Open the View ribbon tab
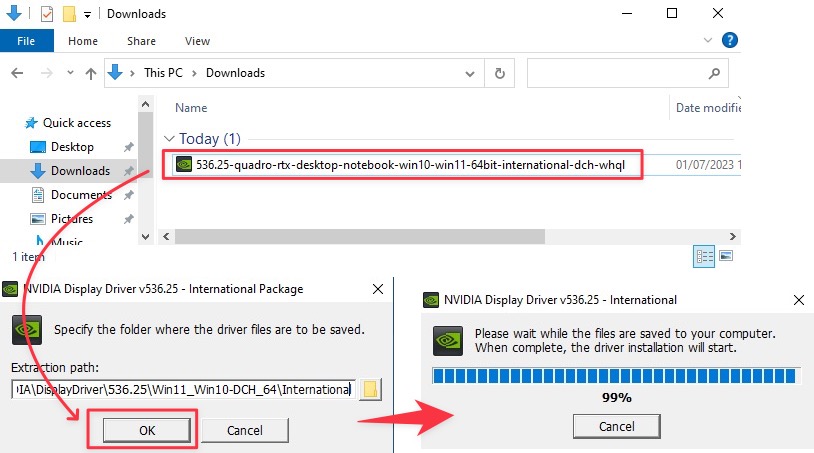The width and height of the screenshot is (814, 453). (197, 41)
